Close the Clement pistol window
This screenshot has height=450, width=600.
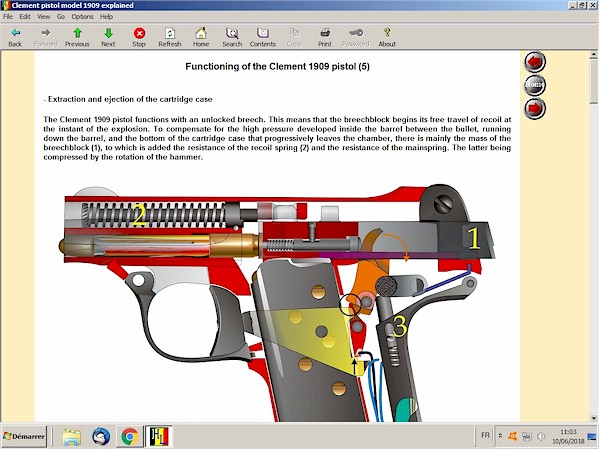point(591,5)
